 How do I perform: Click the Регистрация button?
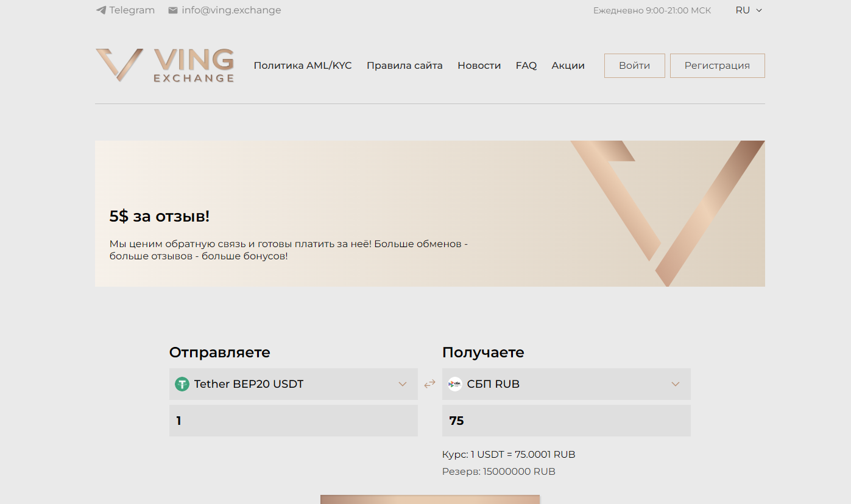pos(718,66)
